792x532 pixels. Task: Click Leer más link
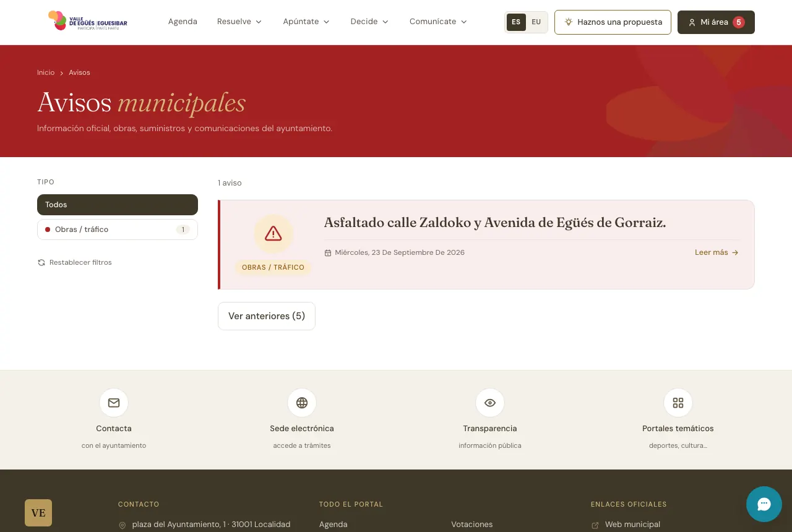[x=717, y=252]
